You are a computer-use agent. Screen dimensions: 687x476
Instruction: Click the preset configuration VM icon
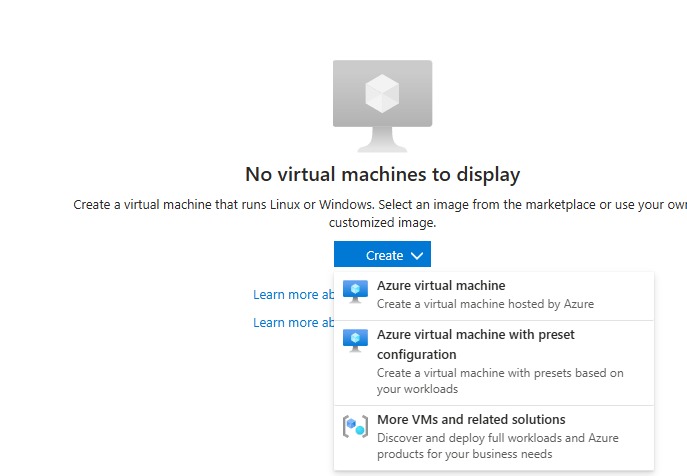(355, 341)
